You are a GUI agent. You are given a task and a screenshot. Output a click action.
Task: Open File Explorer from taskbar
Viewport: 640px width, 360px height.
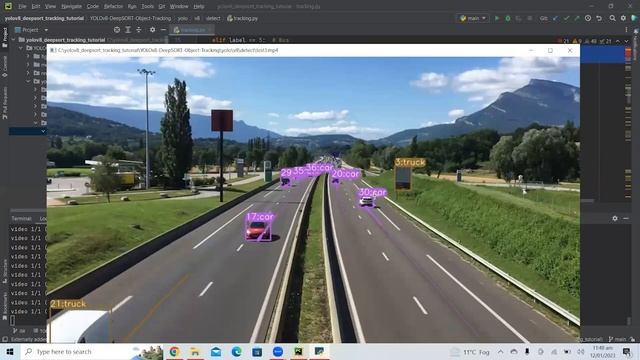(x=195, y=351)
